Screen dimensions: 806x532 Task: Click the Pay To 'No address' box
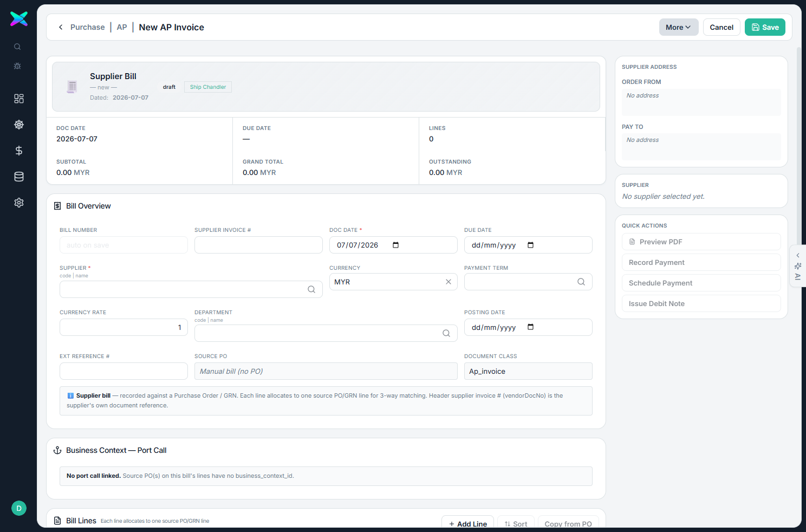click(701, 147)
